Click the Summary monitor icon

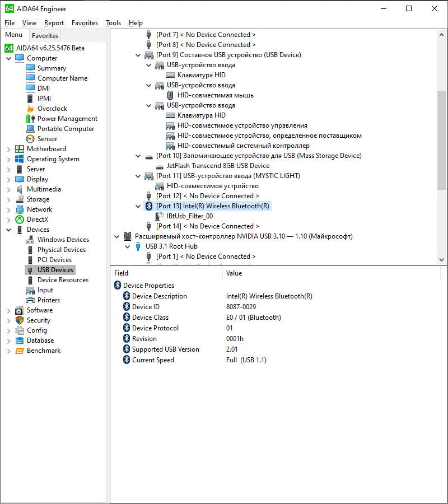30,68
